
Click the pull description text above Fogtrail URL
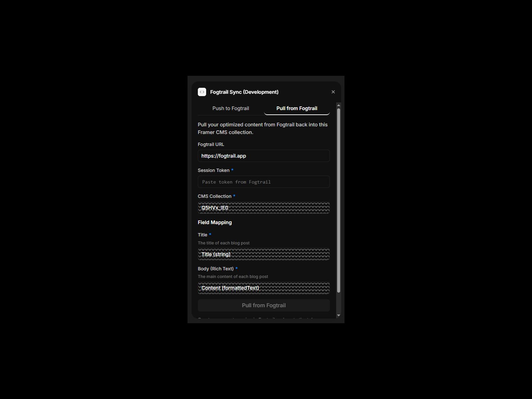pos(263,128)
